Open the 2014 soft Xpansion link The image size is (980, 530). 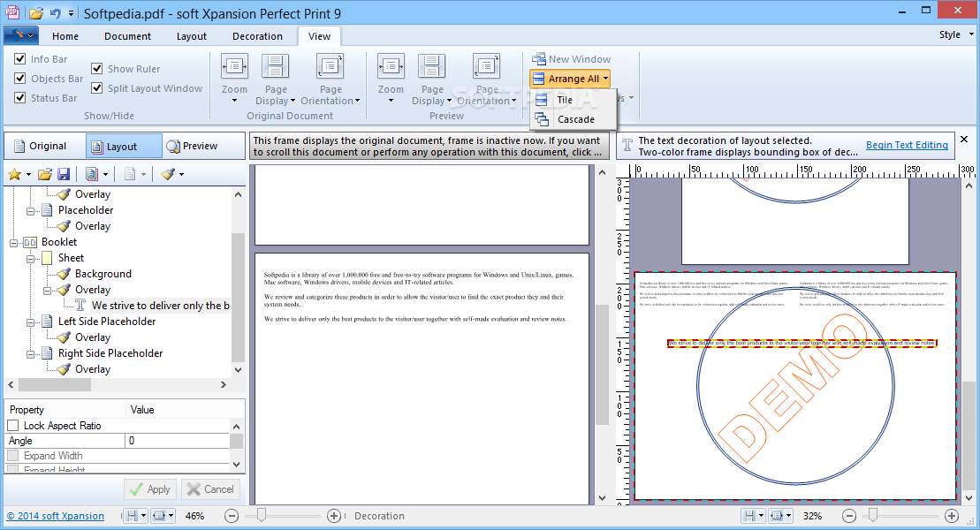click(55, 516)
